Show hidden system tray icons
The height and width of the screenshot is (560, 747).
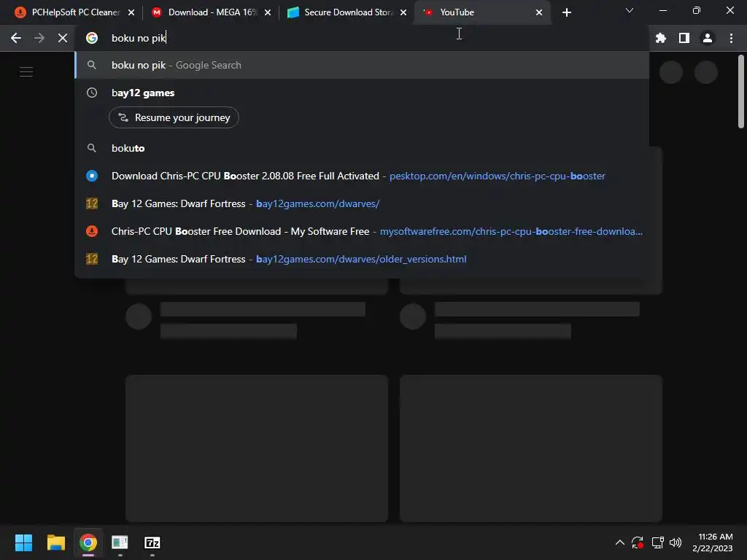tap(620, 542)
